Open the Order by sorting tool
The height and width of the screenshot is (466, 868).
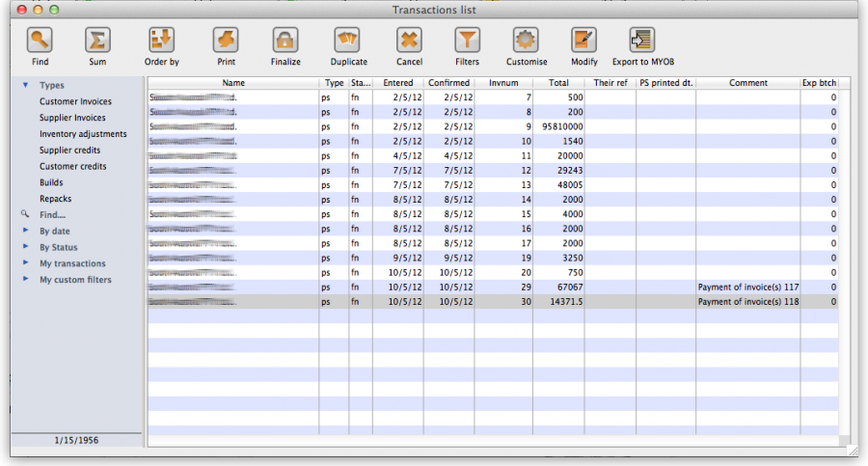point(161,41)
